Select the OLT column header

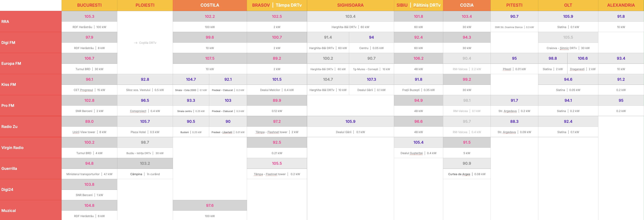point(568,5)
